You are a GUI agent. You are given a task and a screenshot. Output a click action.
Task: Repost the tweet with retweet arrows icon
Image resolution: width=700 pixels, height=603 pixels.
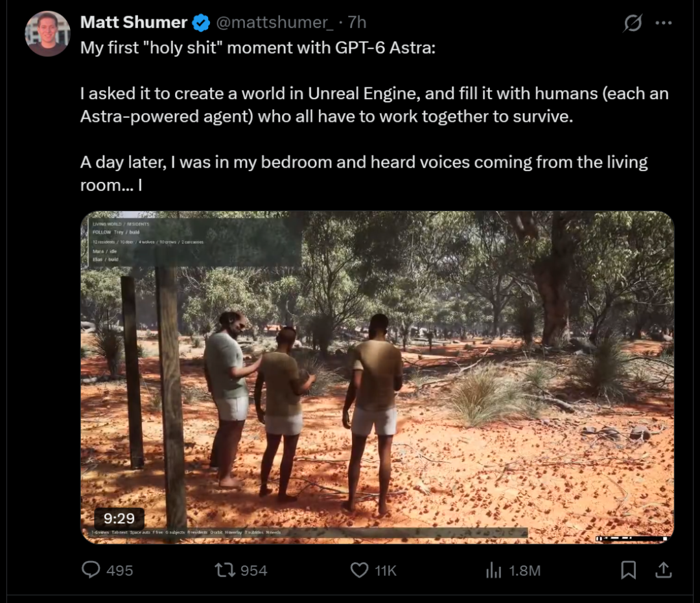tap(226, 570)
